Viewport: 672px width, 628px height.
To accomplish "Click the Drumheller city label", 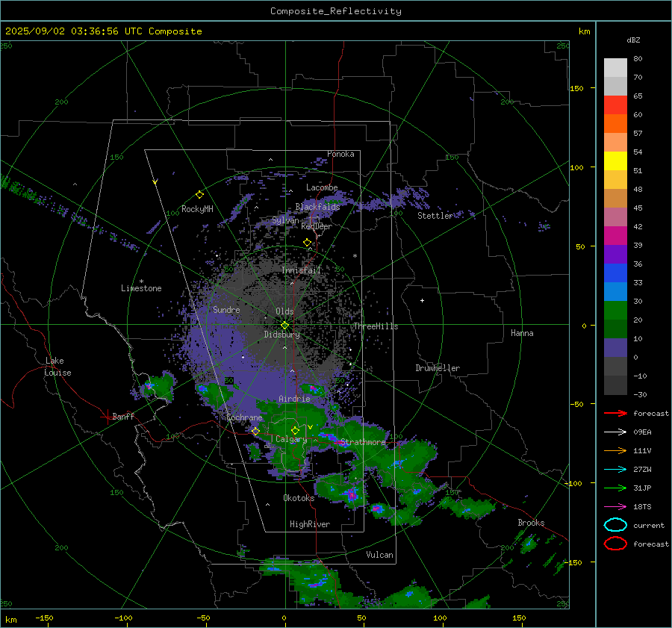I will click(x=438, y=368).
